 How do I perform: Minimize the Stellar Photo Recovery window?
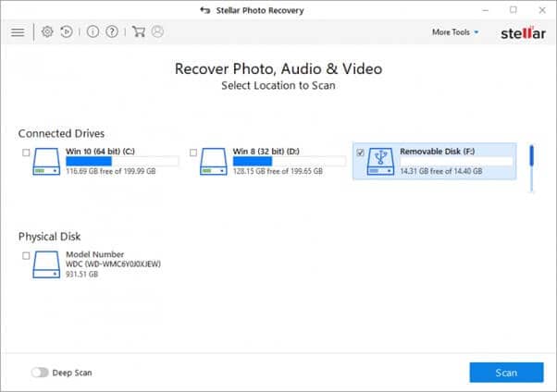point(485,10)
